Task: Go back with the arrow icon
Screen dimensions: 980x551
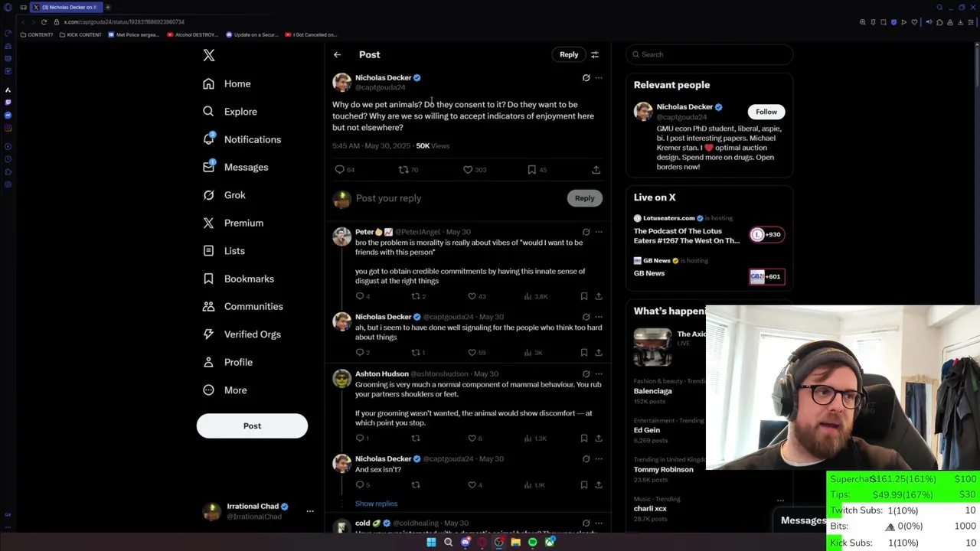Action: pyautogui.click(x=337, y=54)
